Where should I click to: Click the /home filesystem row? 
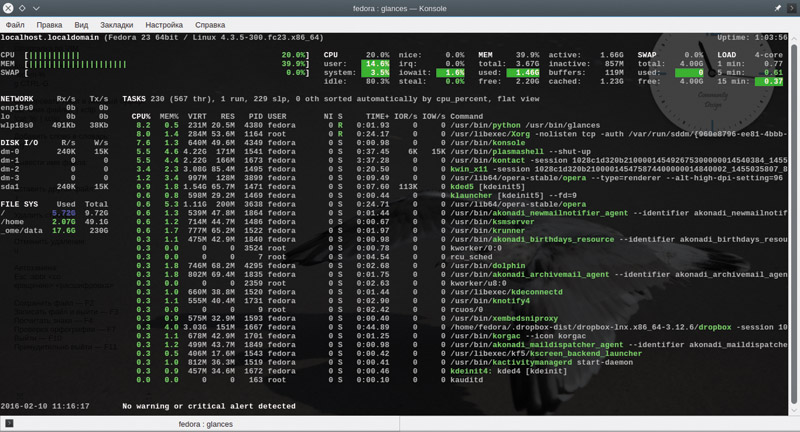coord(54,222)
